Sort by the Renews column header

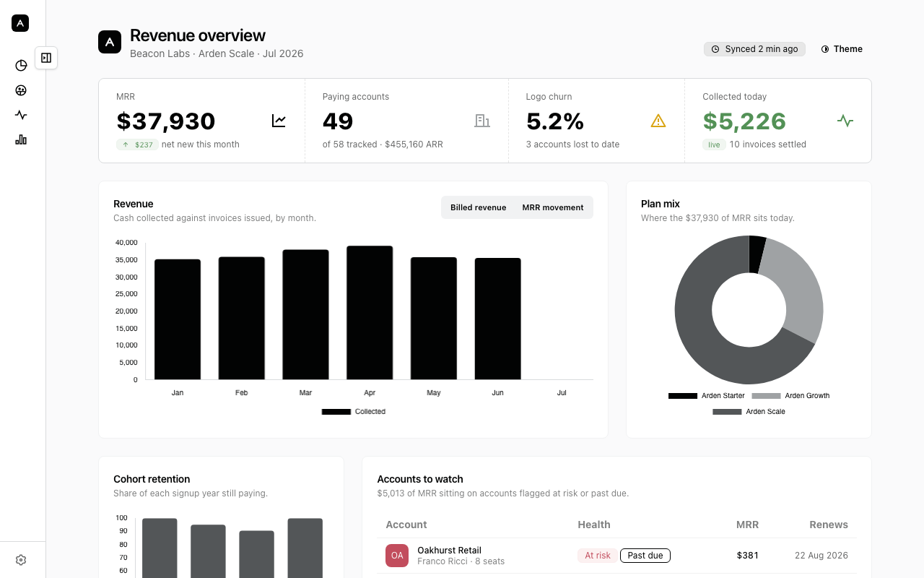829,525
